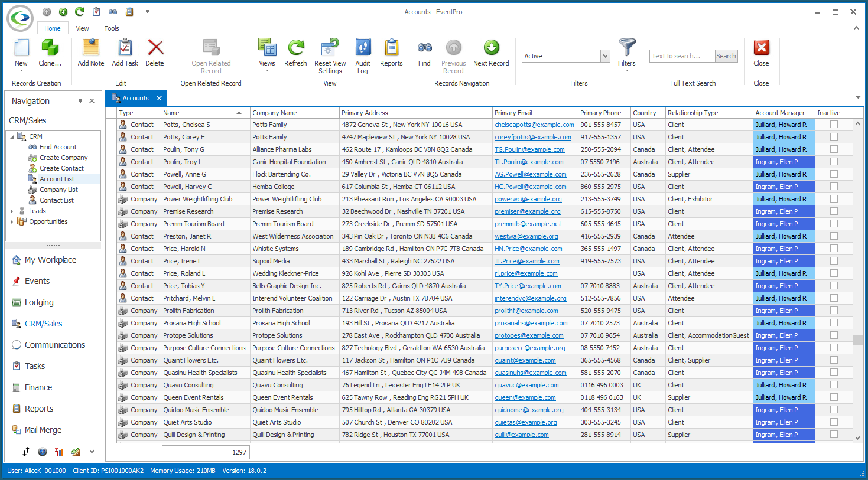
Task: Click the large Refresh icon in the ribbon
Action: coord(295,48)
